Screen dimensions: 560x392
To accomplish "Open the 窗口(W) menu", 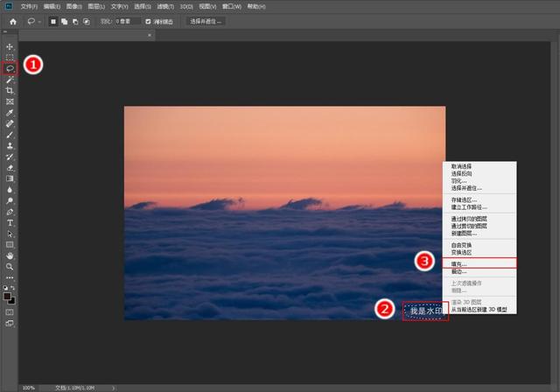I will 231,6.
